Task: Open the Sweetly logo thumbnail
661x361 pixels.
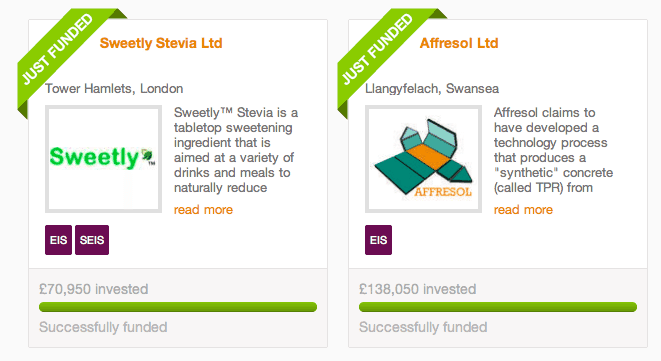Action: (103, 159)
